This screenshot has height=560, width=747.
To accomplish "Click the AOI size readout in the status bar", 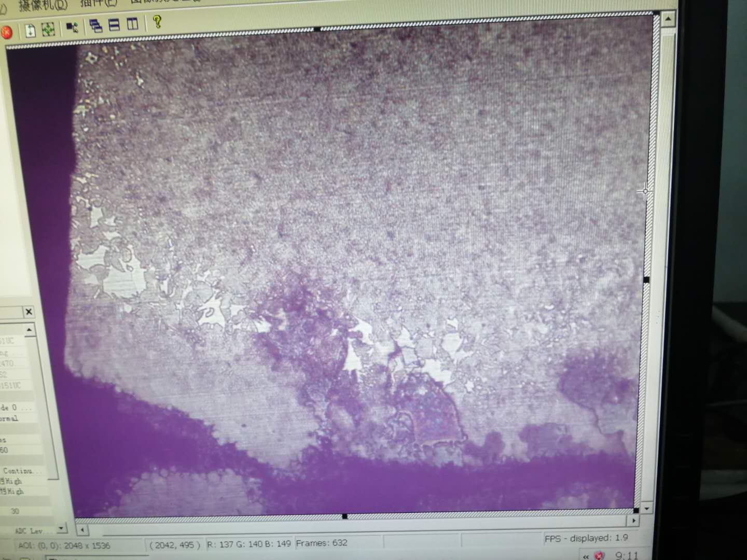I will (x=64, y=545).
